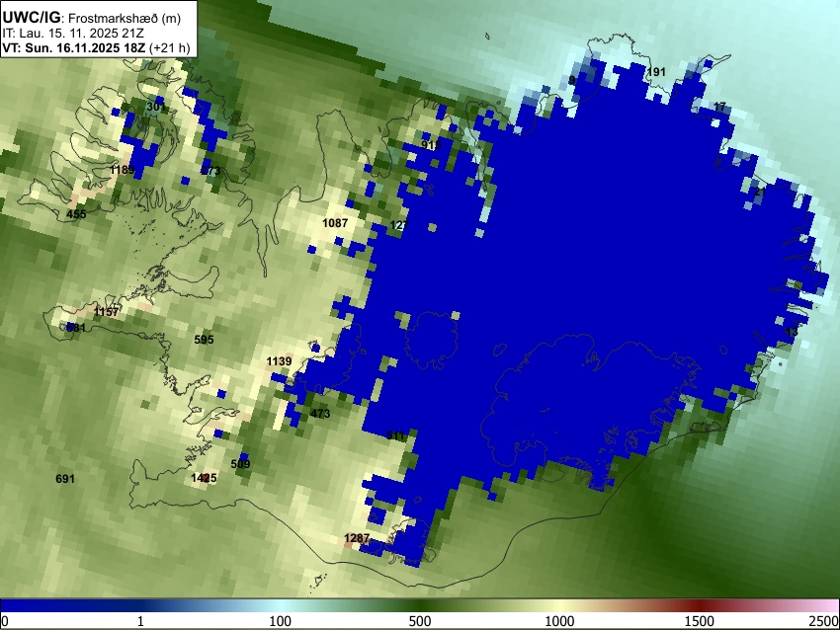Click the map value 301

pyautogui.click(x=156, y=107)
